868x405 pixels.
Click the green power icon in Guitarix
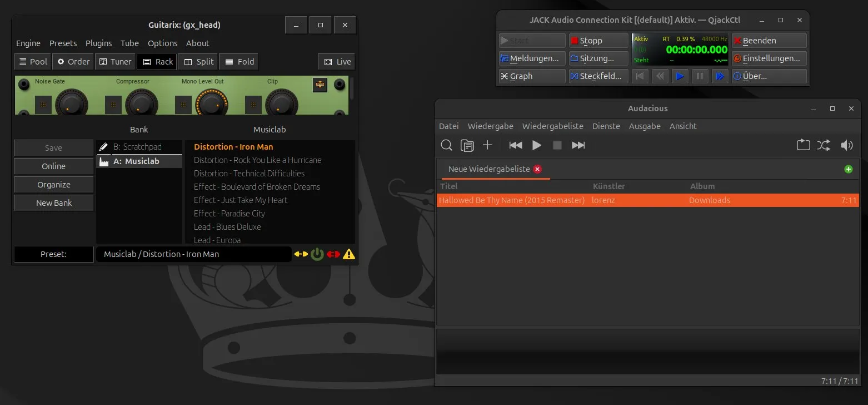(317, 254)
